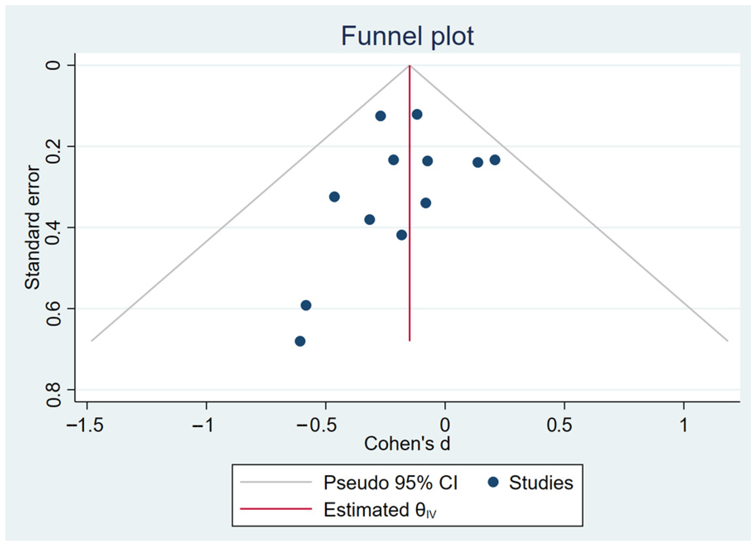The width and height of the screenshot is (756, 546).
Task: Click the leftmost study point in the 0.2–0.4 band
Action: [334, 197]
